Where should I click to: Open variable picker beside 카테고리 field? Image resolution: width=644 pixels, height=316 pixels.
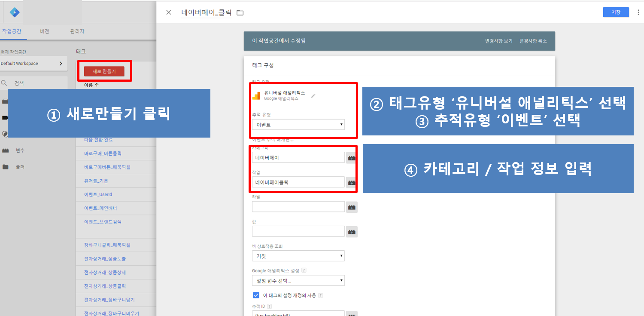(352, 158)
